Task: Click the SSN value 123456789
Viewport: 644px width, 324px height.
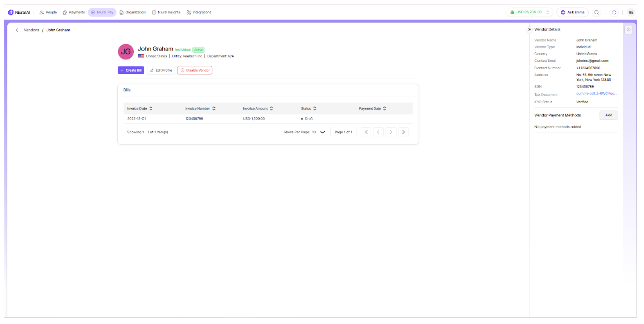Action: pyautogui.click(x=585, y=87)
